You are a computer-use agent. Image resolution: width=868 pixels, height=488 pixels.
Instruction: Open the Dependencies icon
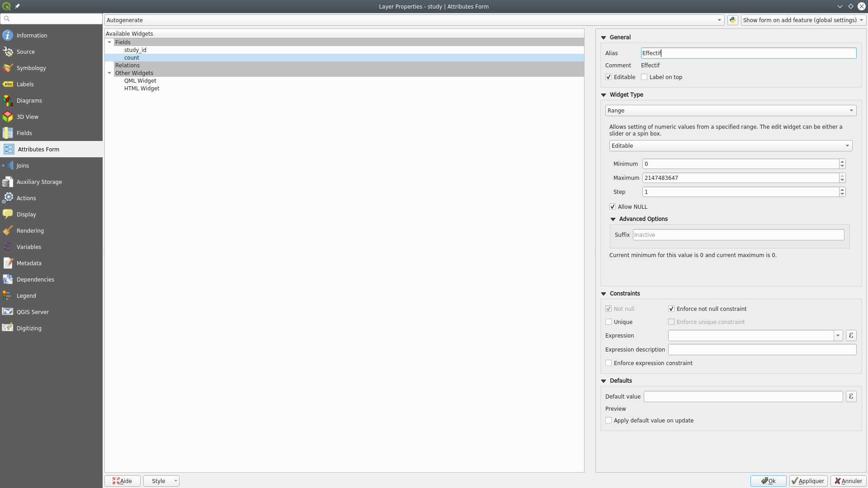(8, 279)
